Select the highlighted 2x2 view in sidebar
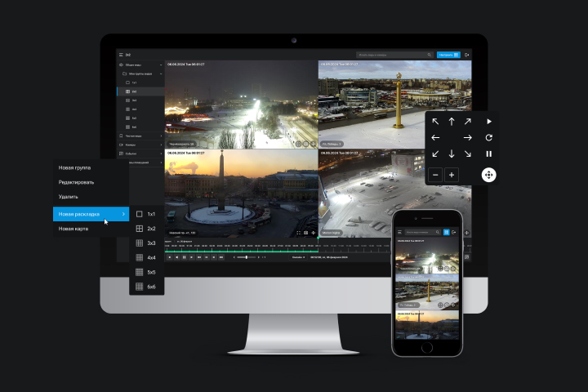This screenshot has width=588, height=392. (x=140, y=91)
